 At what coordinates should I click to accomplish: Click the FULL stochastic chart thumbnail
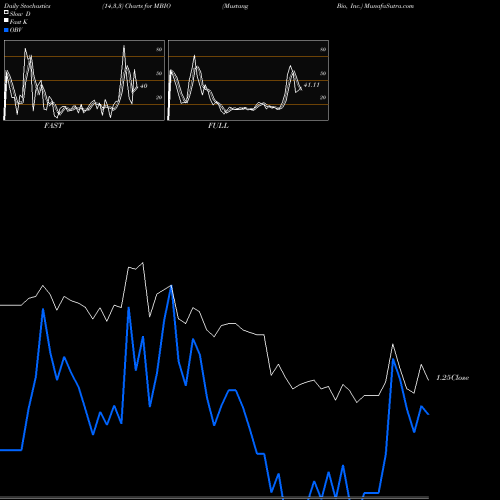pos(248,80)
